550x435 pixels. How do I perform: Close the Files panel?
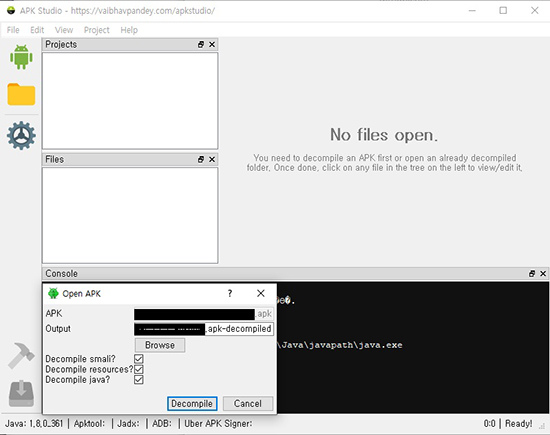coord(212,159)
